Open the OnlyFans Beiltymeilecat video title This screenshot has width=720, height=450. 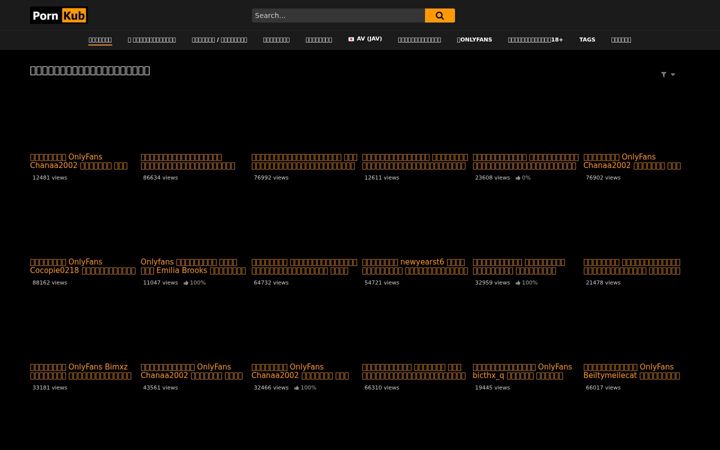(x=632, y=371)
